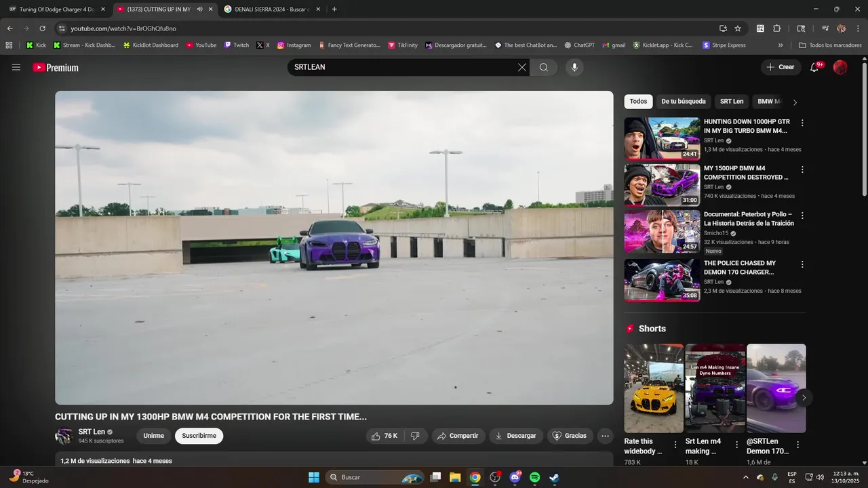Click the Suscribirme button

199,436
